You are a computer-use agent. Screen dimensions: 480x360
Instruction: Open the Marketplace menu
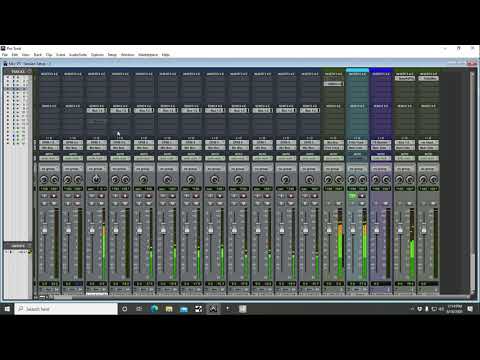tap(148, 55)
